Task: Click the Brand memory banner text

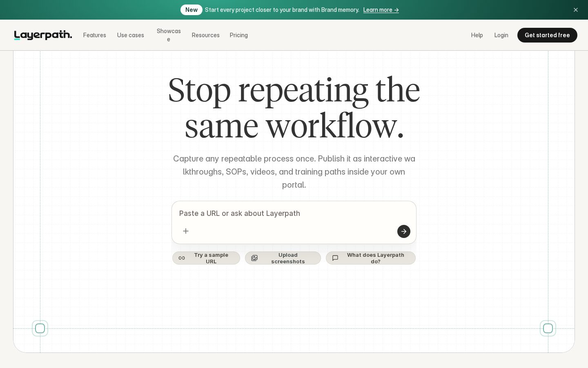Action: coord(282,10)
